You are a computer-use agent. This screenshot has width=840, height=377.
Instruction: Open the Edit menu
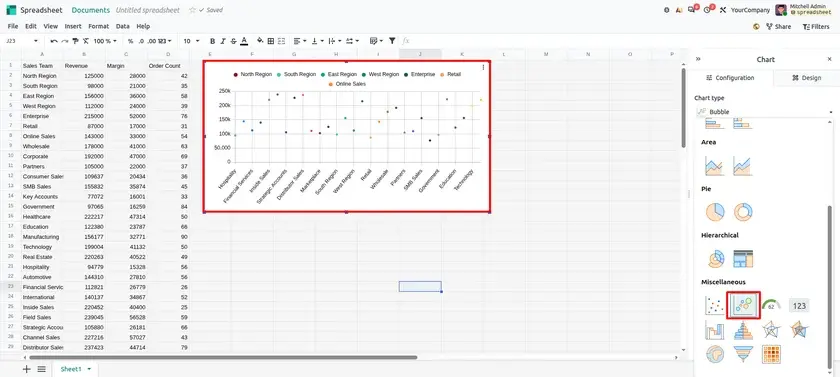(31, 26)
